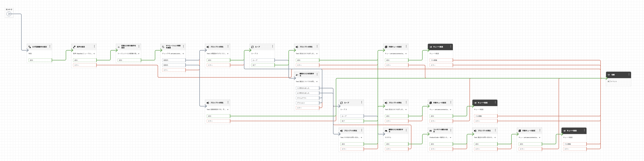Select the 時間外 branch output
Screen dimensions: 644x161
174,65
